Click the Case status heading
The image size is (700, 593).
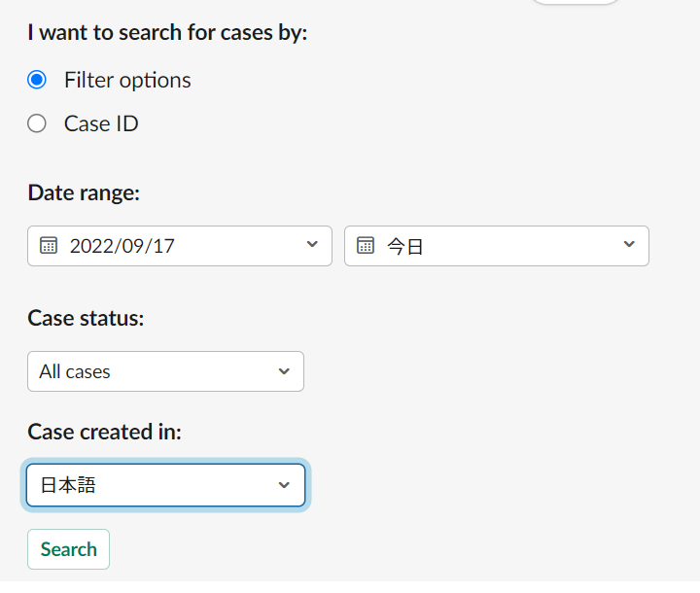pyautogui.click(x=86, y=319)
